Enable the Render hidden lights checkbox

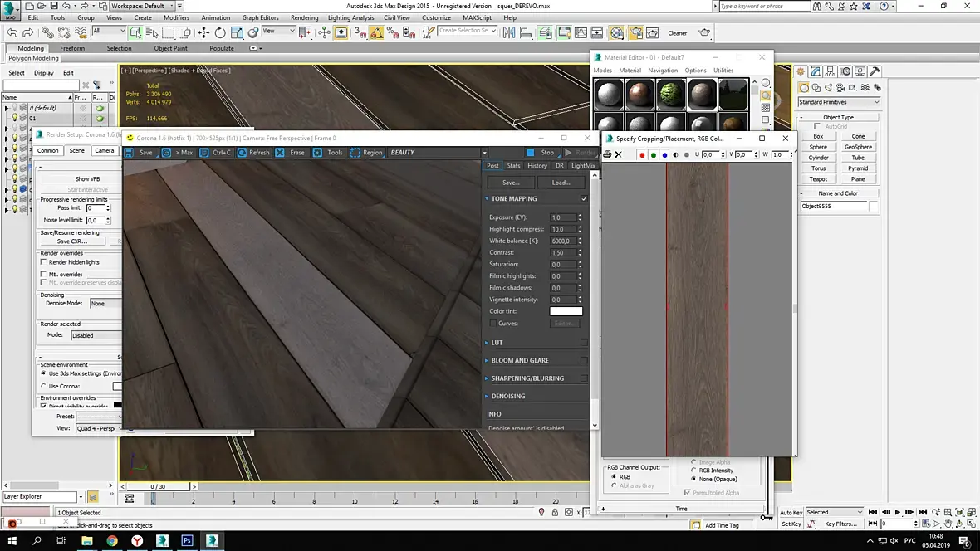[44, 262]
